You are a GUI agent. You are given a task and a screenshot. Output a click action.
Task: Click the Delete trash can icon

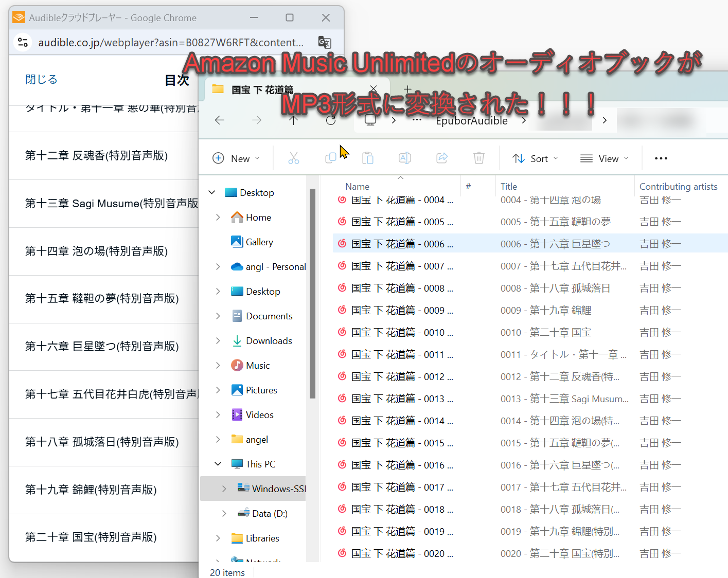(x=479, y=158)
